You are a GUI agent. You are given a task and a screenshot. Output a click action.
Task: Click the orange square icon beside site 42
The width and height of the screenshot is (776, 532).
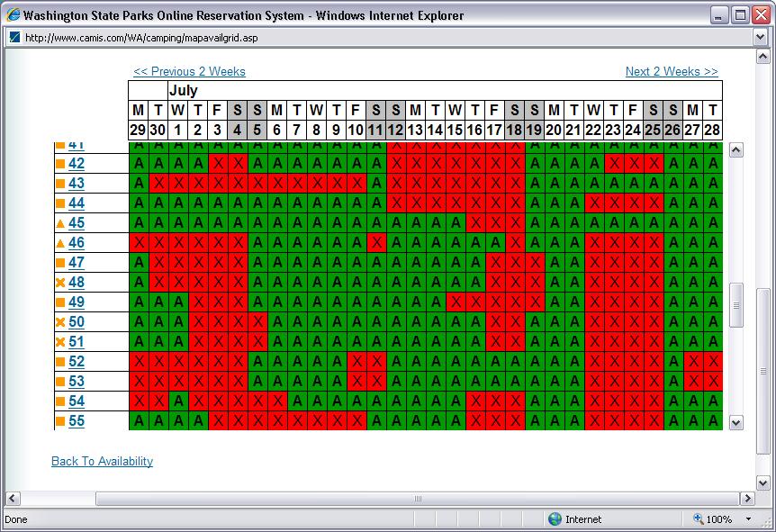(60, 164)
